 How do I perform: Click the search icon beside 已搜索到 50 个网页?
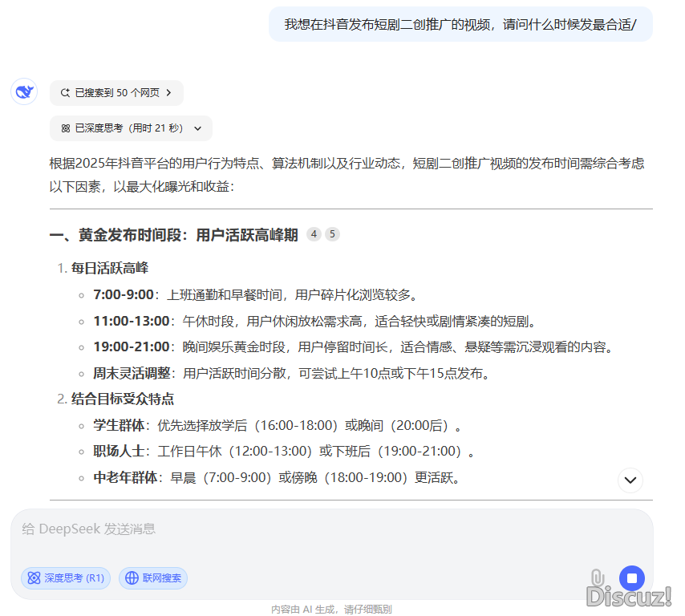[65, 93]
